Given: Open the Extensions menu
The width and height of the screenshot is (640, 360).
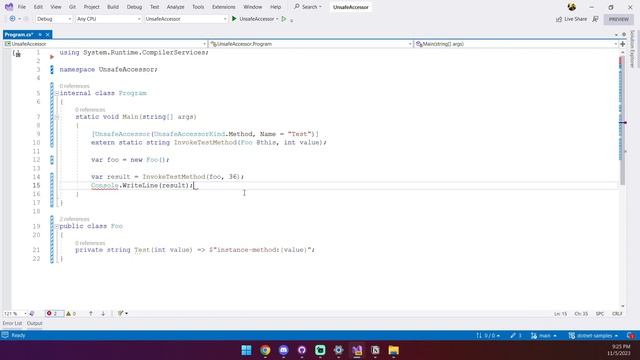Looking at the screenshot, I should click(224, 7).
